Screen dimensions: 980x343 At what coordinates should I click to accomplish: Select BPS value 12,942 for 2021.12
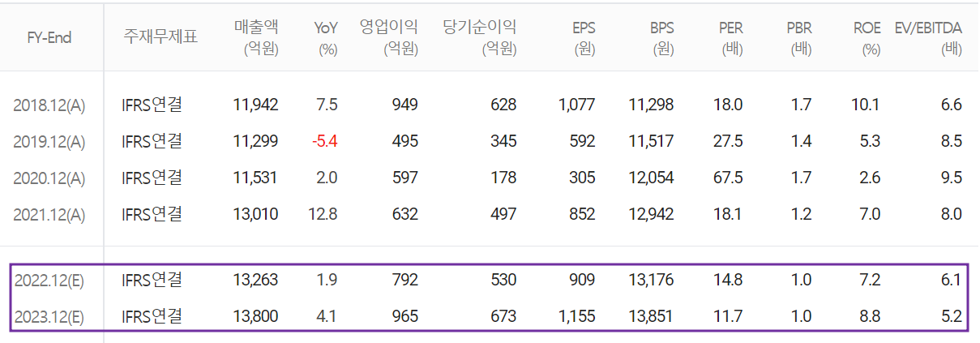click(651, 214)
